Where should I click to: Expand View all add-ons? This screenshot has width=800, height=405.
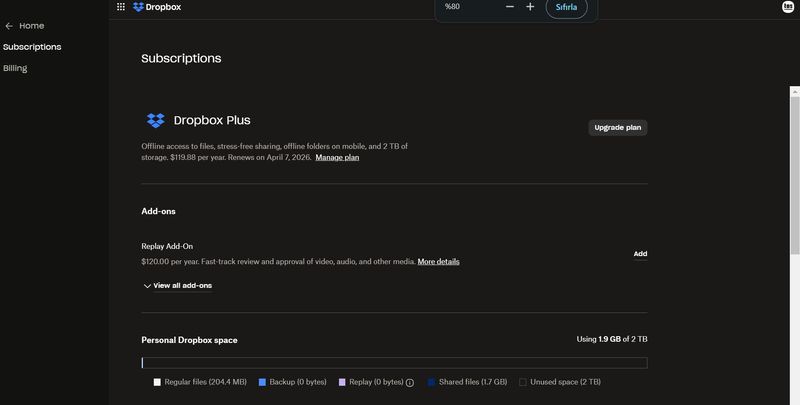coord(178,286)
